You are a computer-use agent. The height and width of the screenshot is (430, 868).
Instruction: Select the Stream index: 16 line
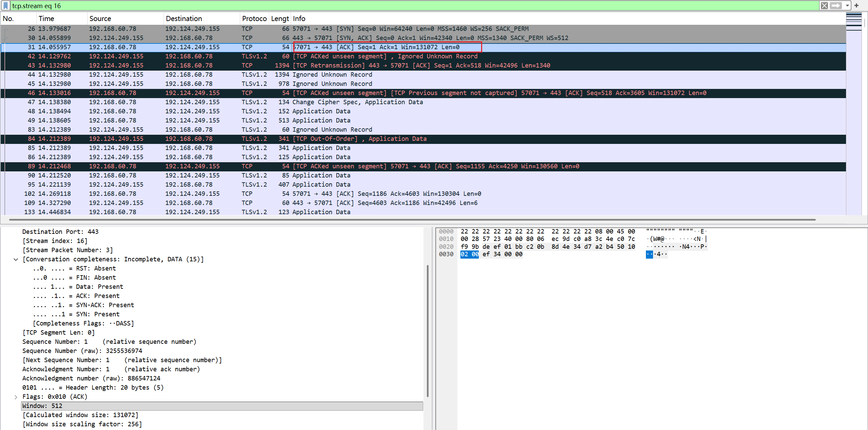(x=55, y=241)
